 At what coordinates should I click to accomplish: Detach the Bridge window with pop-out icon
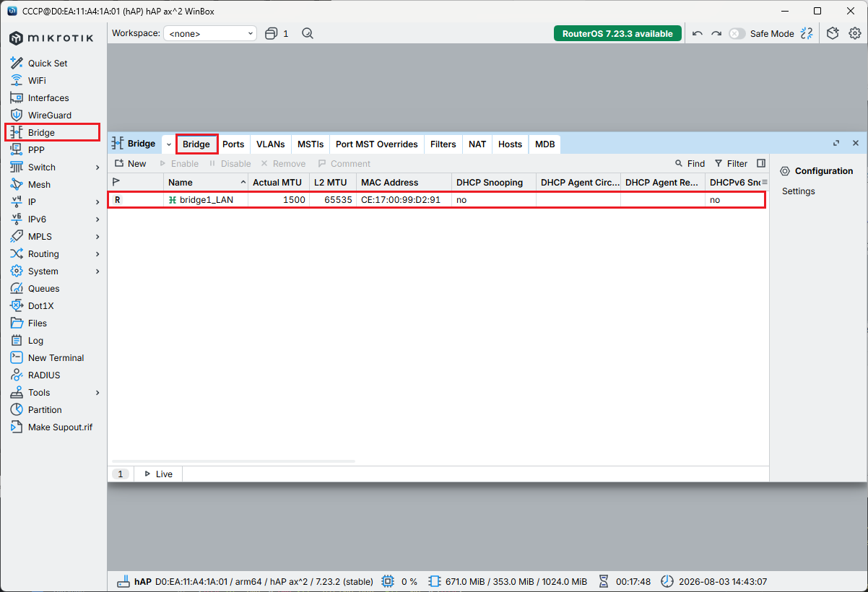point(836,144)
